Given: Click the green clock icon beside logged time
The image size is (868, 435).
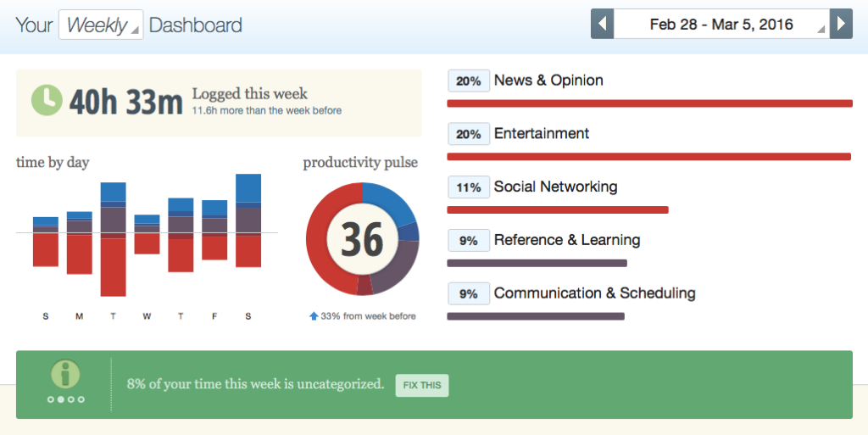Looking at the screenshot, I should [47, 100].
